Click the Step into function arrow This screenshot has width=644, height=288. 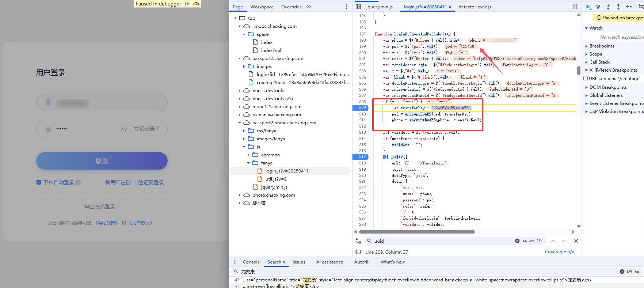pos(608,7)
